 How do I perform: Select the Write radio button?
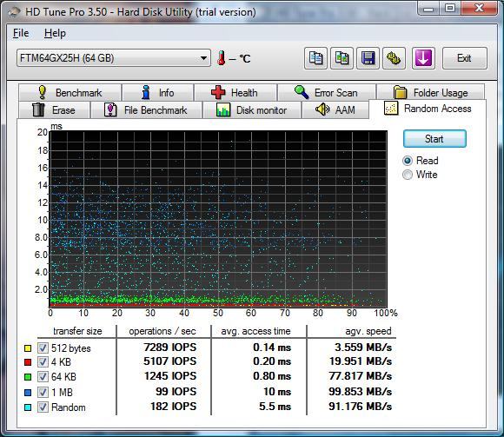(408, 175)
